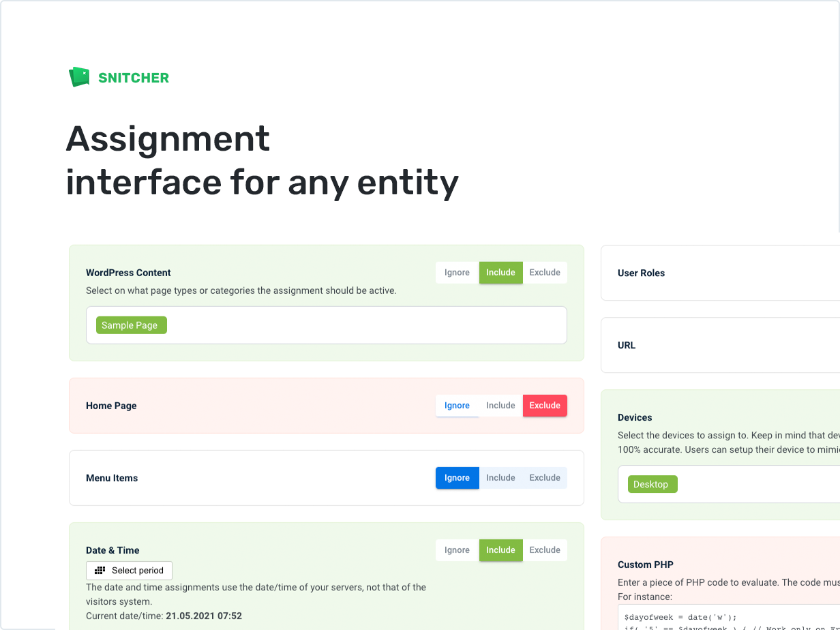Image resolution: width=840 pixels, height=630 pixels.
Task: Open the Select period date picker
Action: click(130, 571)
